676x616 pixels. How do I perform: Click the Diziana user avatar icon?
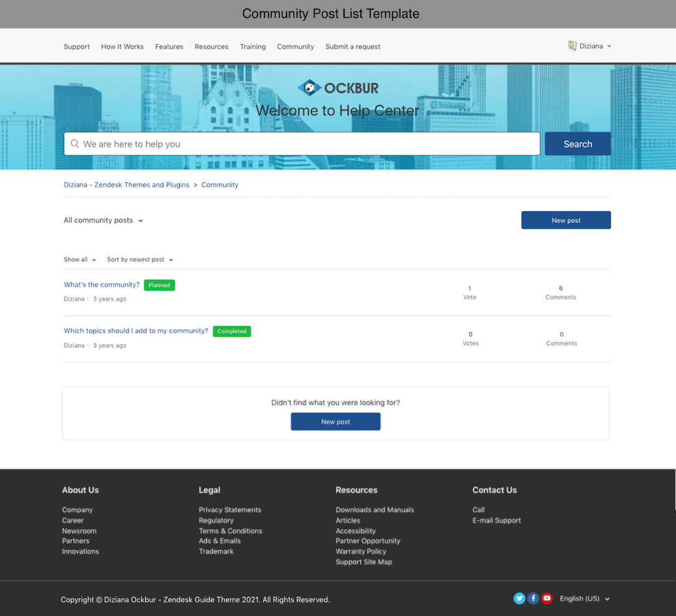[x=572, y=46]
